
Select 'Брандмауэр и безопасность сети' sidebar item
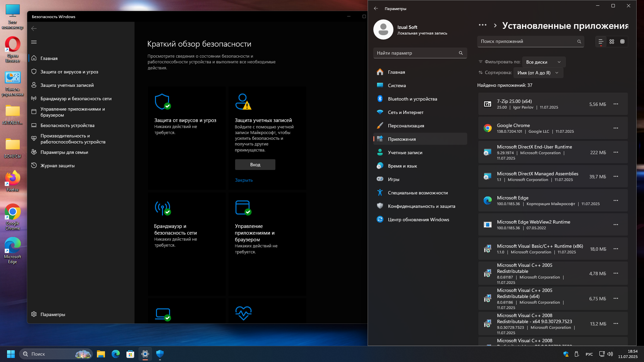80,99
